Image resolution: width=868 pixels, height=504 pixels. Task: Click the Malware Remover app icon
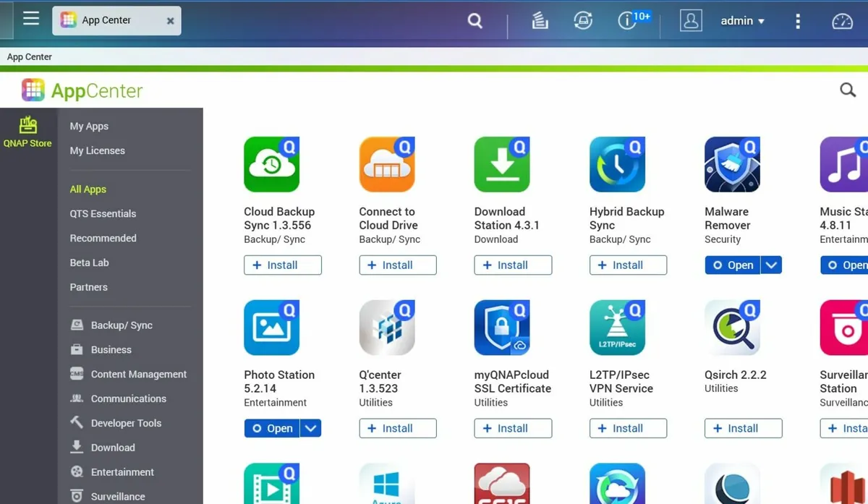click(x=733, y=164)
